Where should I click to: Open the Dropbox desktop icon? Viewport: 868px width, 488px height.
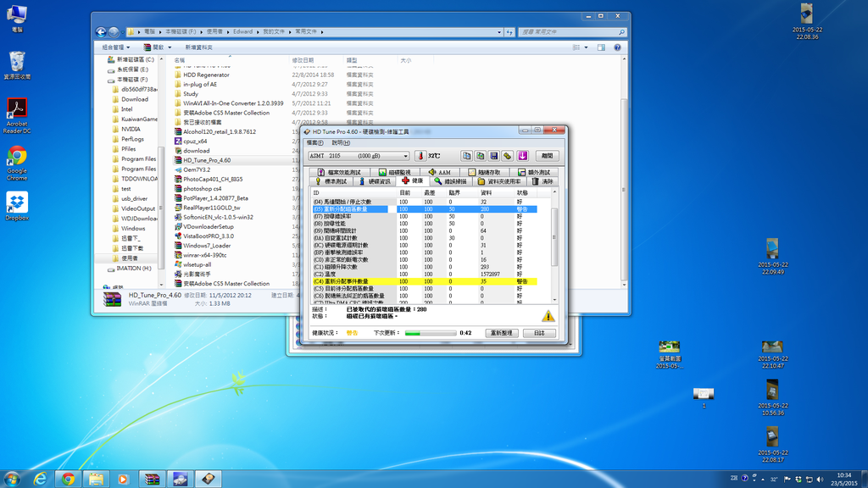click(17, 207)
